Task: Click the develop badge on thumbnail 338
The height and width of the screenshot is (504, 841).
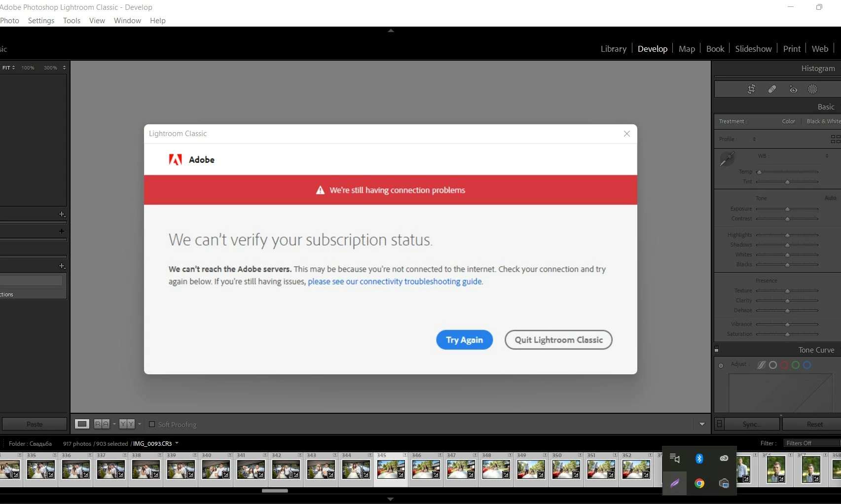Action: 155,475
